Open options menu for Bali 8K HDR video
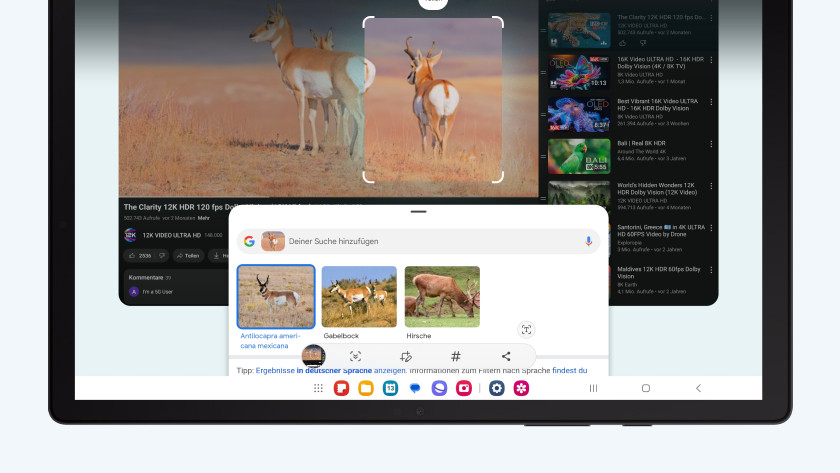 coord(711,144)
